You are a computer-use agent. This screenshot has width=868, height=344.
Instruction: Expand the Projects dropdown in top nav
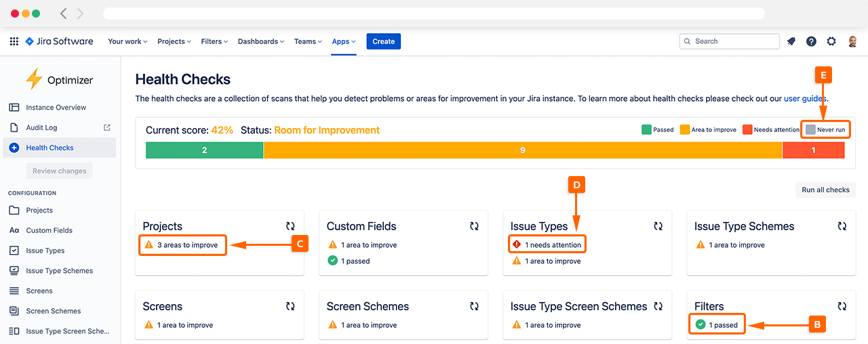[x=174, y=41]
